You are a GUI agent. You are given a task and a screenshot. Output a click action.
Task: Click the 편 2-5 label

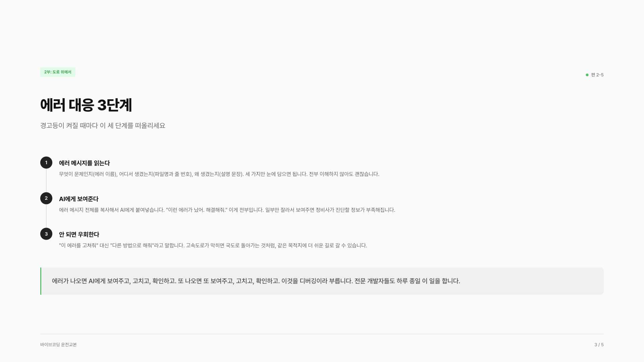click(597, 75)
